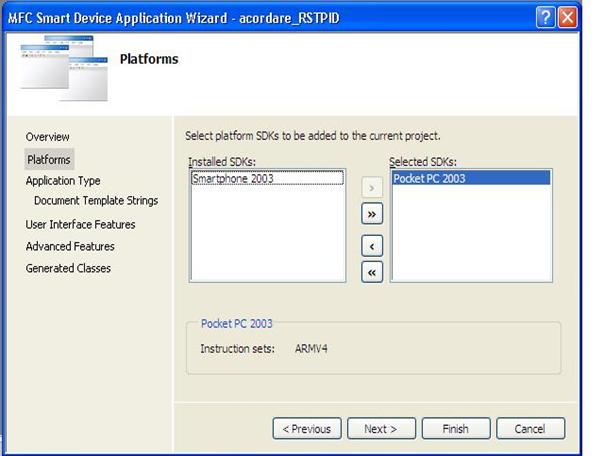Click the wizard windows thumbnail image
This screenshot has width=604, height=456.
tap(64, 68)
